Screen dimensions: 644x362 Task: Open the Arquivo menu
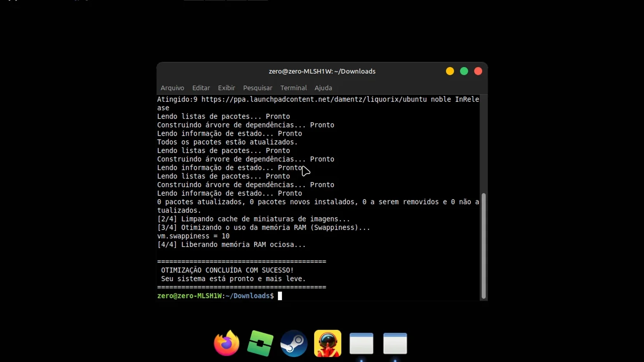[172, 88]
